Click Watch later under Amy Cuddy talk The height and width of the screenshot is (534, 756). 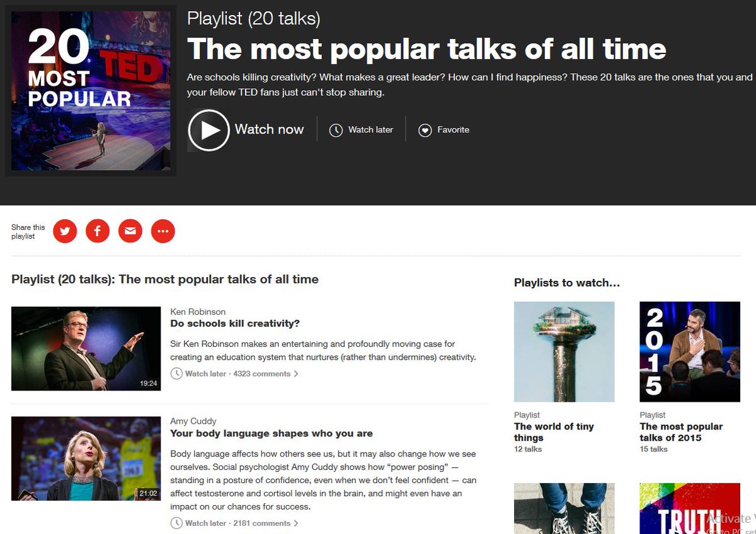click(205, 523)
